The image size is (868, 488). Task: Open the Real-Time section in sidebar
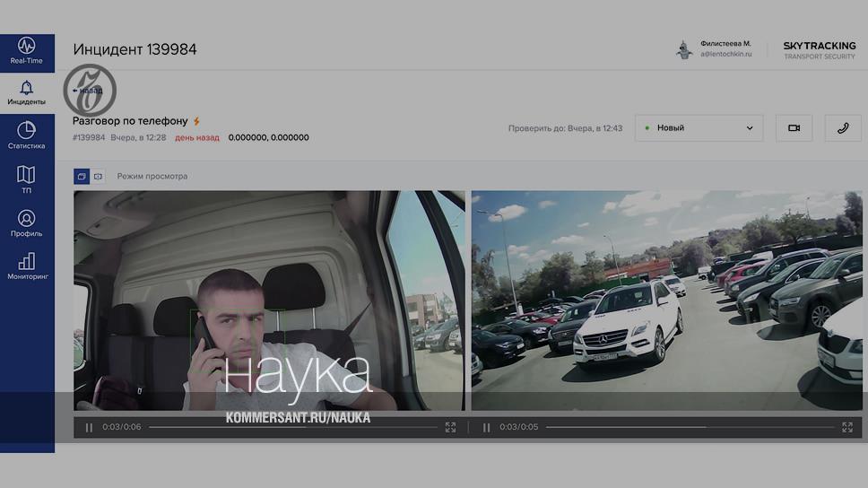27,51
